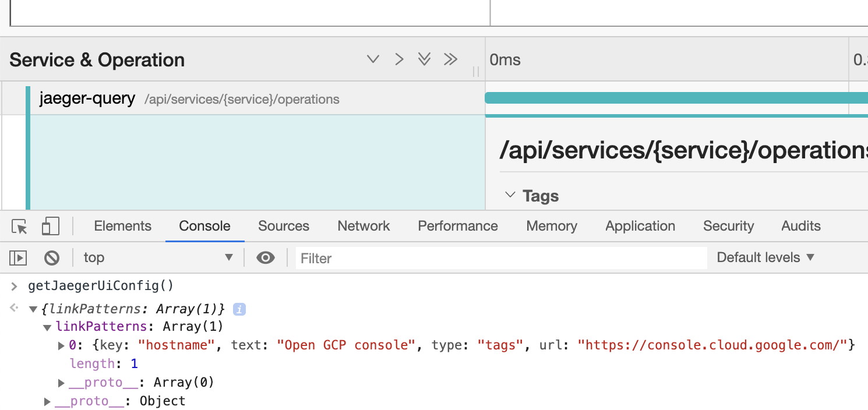
Task: Open the 'top' execution context dropdown
Action: pos(157,257)
